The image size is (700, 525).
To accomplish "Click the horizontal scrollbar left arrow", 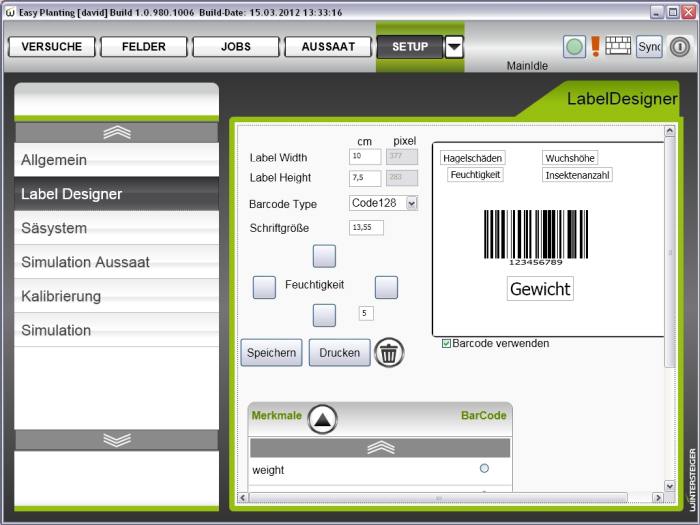I will click(x=243, y=497).
